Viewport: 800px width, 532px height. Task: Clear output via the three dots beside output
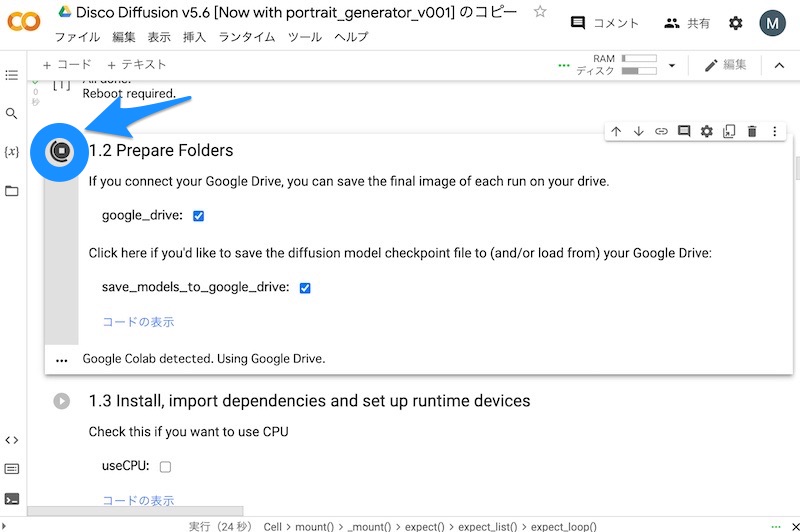coord(62,361)
